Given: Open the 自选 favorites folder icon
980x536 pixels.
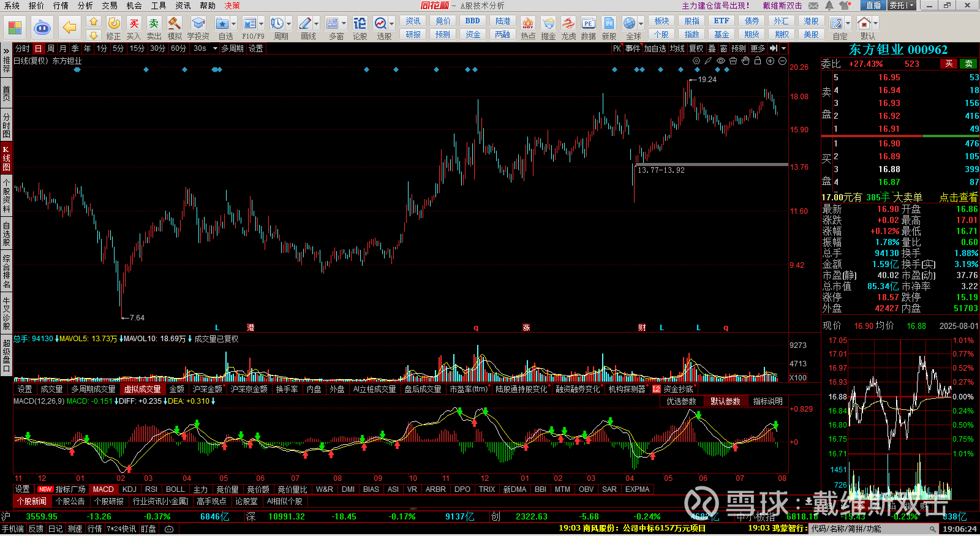Looking at the screenshot, I should 222,23.
